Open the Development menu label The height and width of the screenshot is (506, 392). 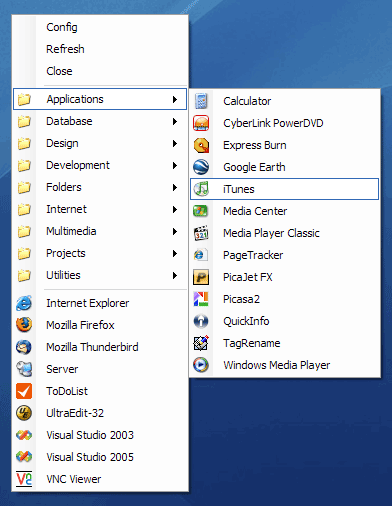click(78, 165)
